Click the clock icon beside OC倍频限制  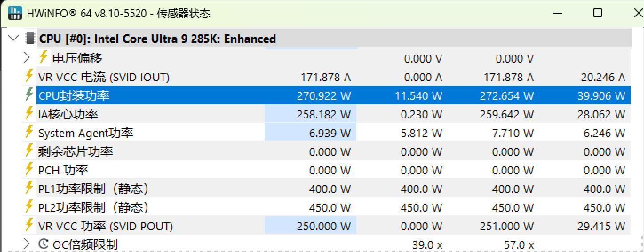pos(43,244)
